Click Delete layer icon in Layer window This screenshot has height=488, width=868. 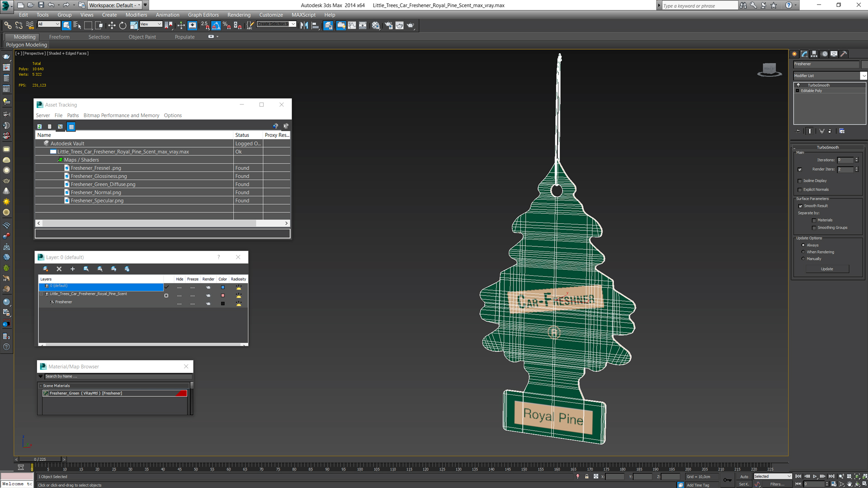coord(59,269)
